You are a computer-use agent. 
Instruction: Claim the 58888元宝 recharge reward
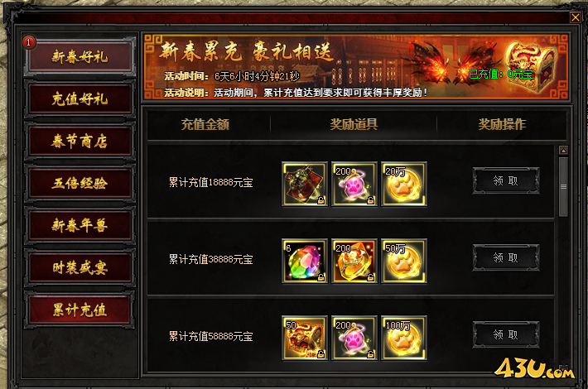tap(506, 334)
